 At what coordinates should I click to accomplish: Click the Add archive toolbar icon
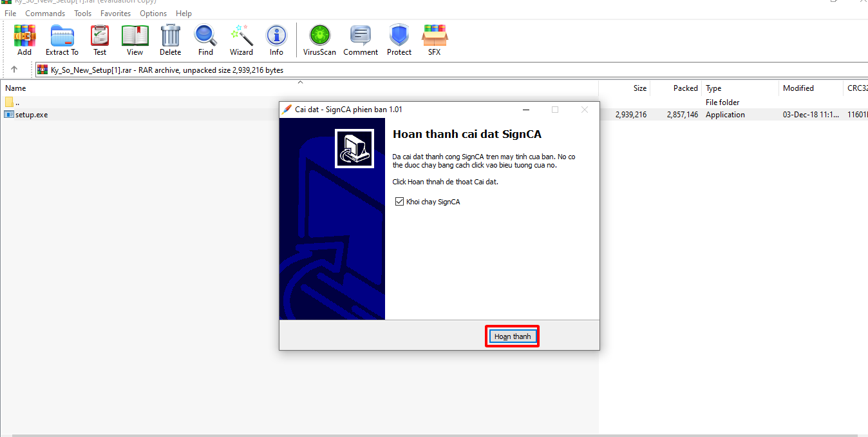[x=24, y=40]
